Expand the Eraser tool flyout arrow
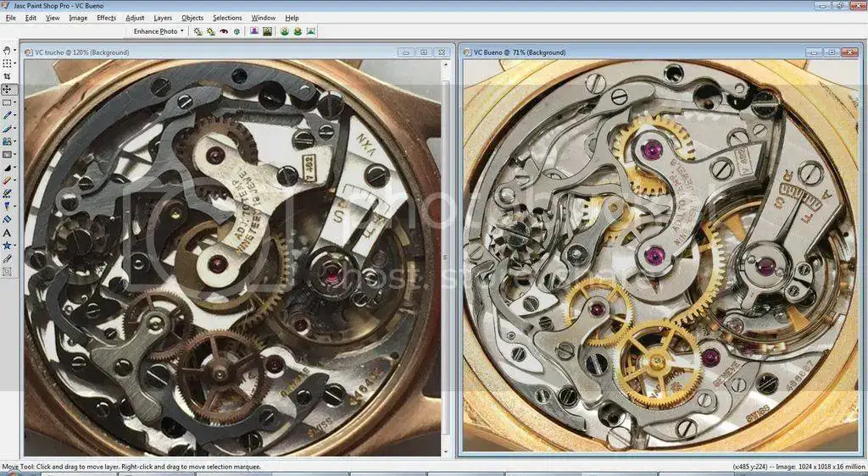This screenshot has height=476, width=868. point(14,180)
